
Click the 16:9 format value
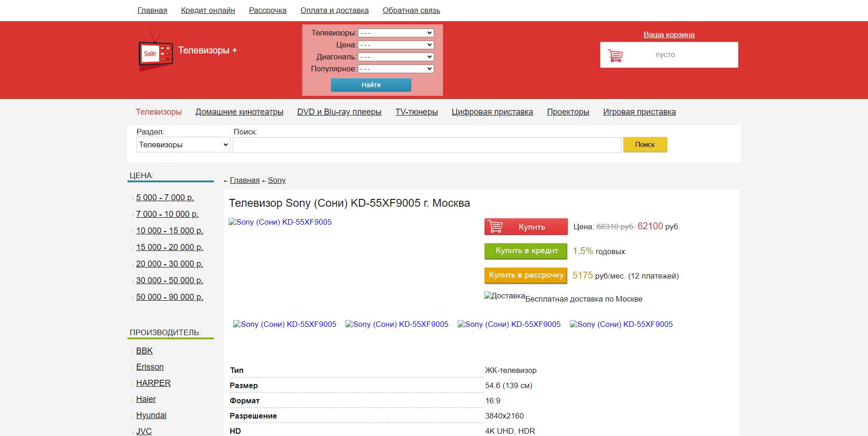click(493, 401)
